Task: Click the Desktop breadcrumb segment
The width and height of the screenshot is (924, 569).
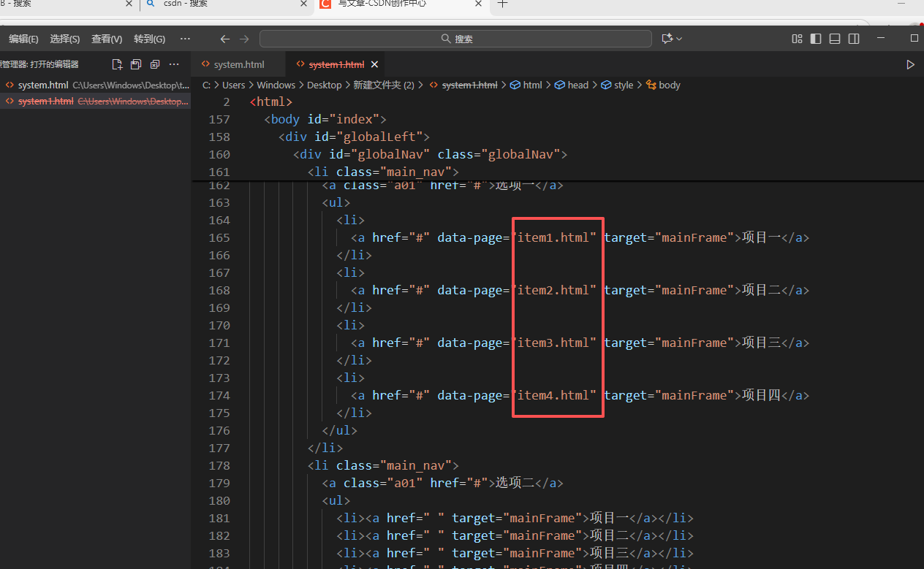Action: [324, 85]
